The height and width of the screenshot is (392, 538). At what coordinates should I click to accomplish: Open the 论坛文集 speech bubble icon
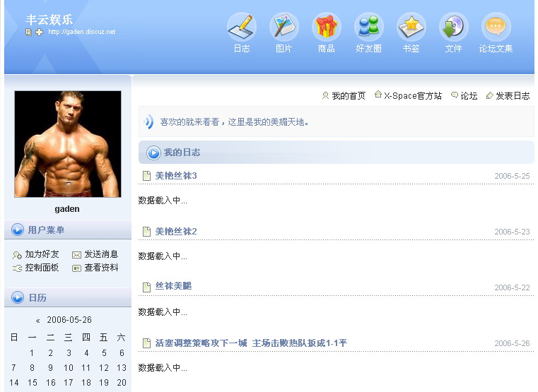click(x=496, y=27)
